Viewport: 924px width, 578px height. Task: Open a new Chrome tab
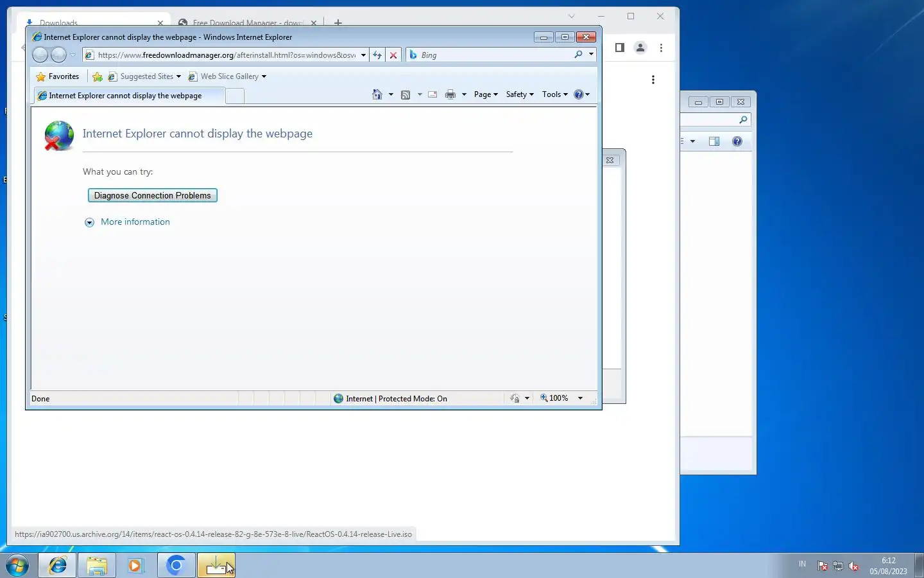tap(338, 22)
